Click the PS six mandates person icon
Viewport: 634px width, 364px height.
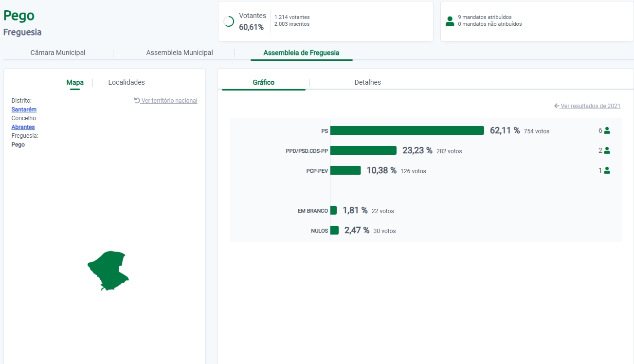pyautogui.click(x=607, y=130)
